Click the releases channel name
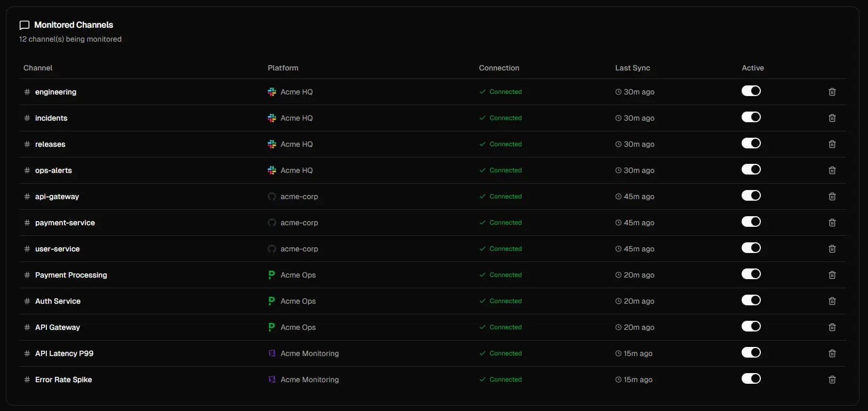The height and width of the screenshot is (411, 868). click(50, 144)
